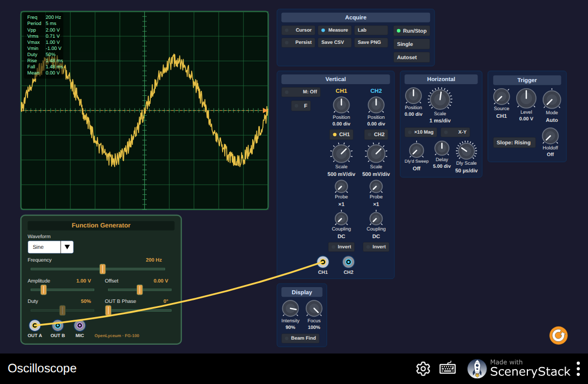Click the Horizontal Scale knob
Viewport: 588px width, 384px height.
(440, 99)
